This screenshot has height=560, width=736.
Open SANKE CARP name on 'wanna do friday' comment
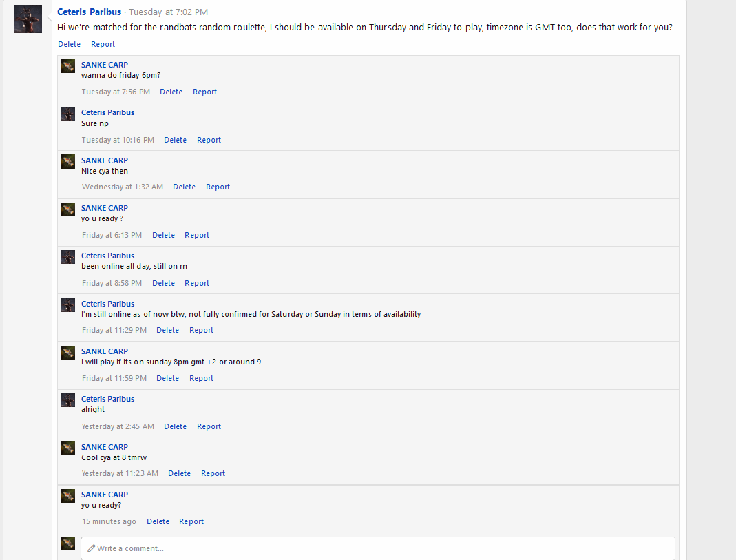tap(105, 65)
